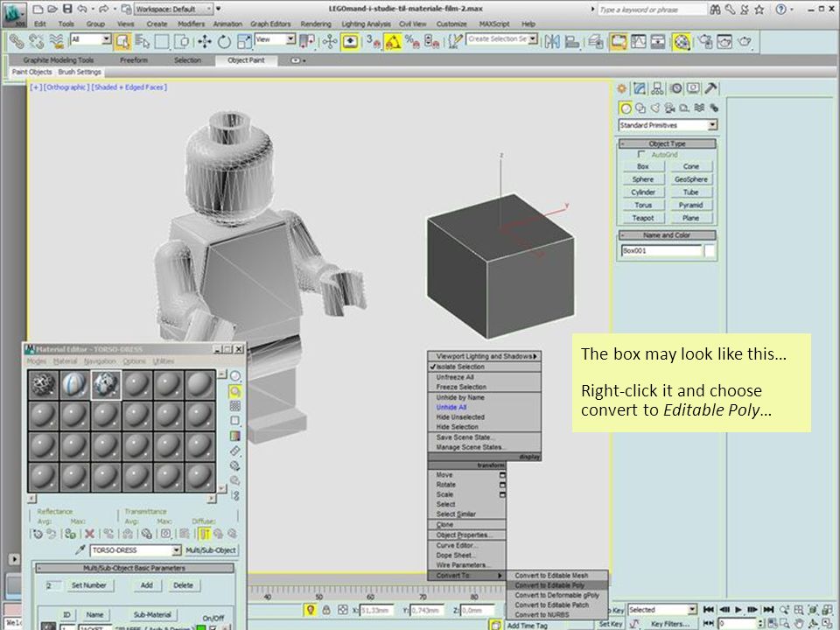The height and width of the screenshot is (630, 840).
Task: Open the Modify command panel tab
Action: click(640, 88)
